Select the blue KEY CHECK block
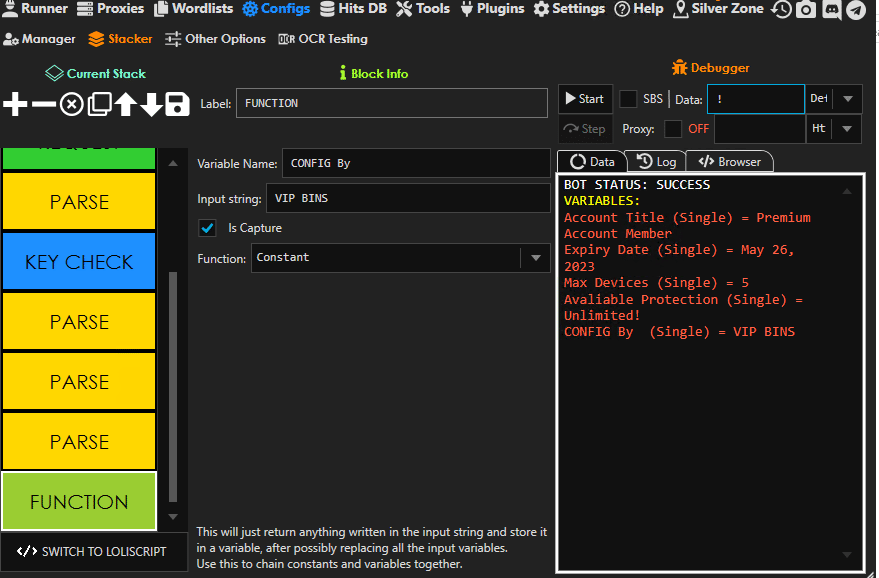The width and height of the screenshot is (879, 578). point(79,262)
